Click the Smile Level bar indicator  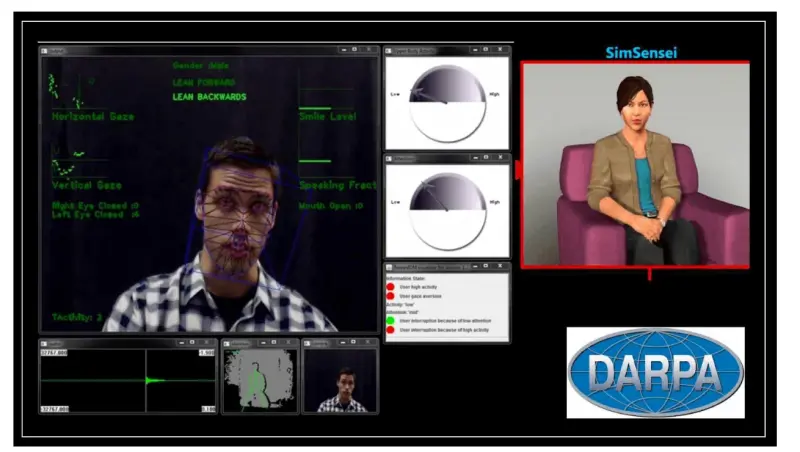315,108
